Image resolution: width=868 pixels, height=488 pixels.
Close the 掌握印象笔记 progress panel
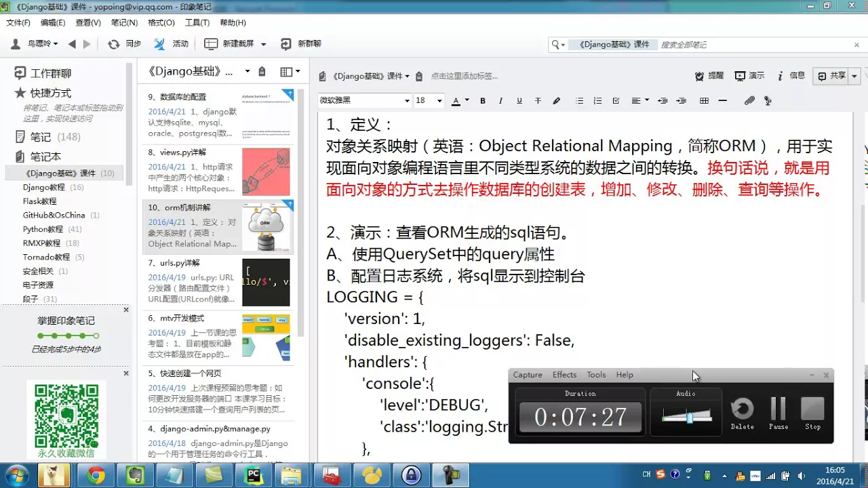(x=126, y=310)
